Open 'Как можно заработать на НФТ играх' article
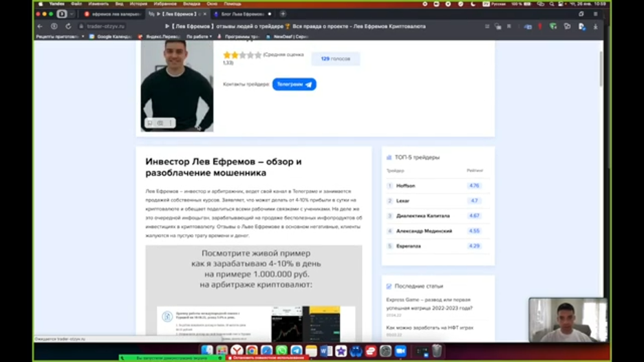This screenshot has width=644, height=362. tap(429, 328)
